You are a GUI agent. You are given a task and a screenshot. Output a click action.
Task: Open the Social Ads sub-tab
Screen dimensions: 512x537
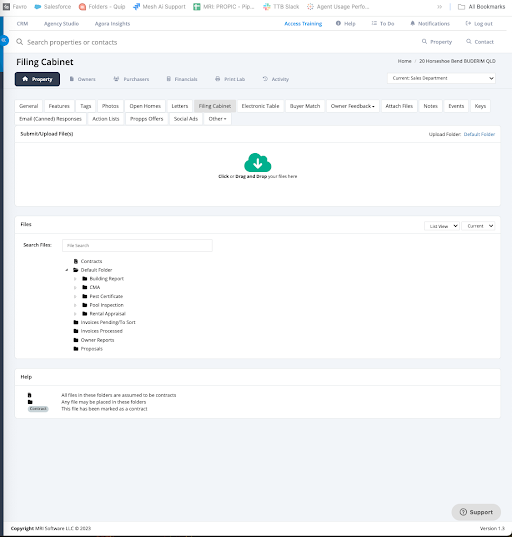pyautogui.click(x=186, y=119)
